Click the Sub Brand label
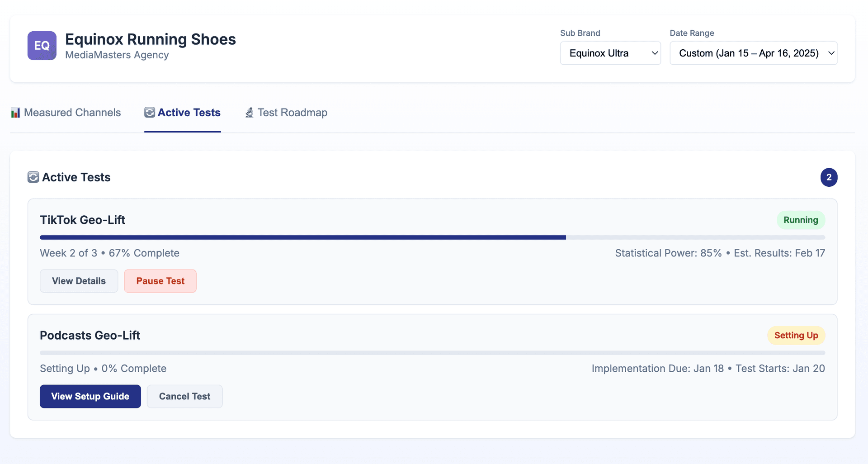The height and width of the screenshot is (464, 868). click(x=580, y=33)
